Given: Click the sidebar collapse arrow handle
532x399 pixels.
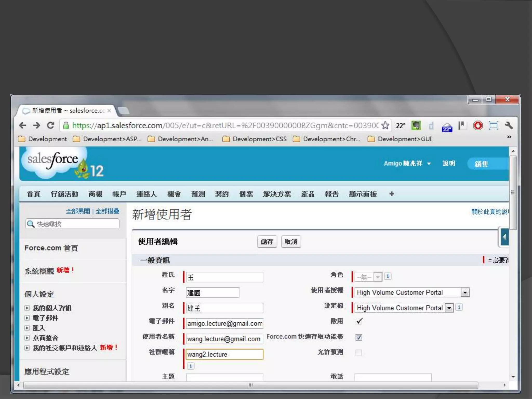Looking at the screenshot, I should [x=504, y=237].
